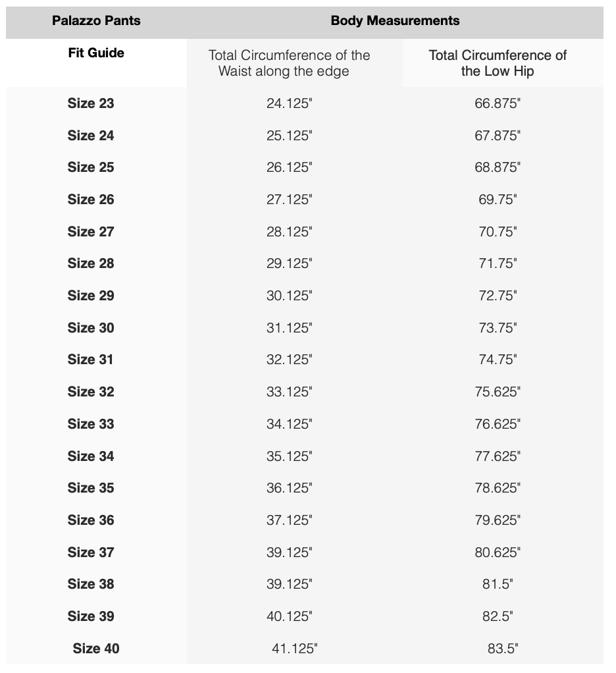
Task: Click low hip value 75.625"
Action: [498, 392]
